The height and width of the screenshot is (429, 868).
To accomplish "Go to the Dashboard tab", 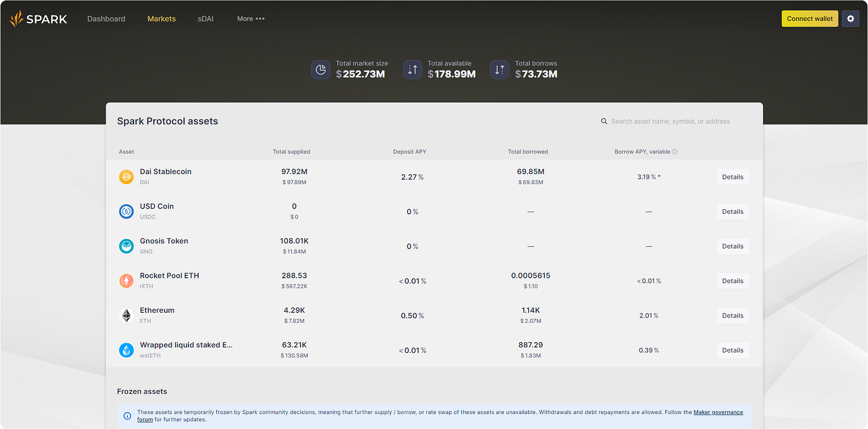I will pos(106,18).
